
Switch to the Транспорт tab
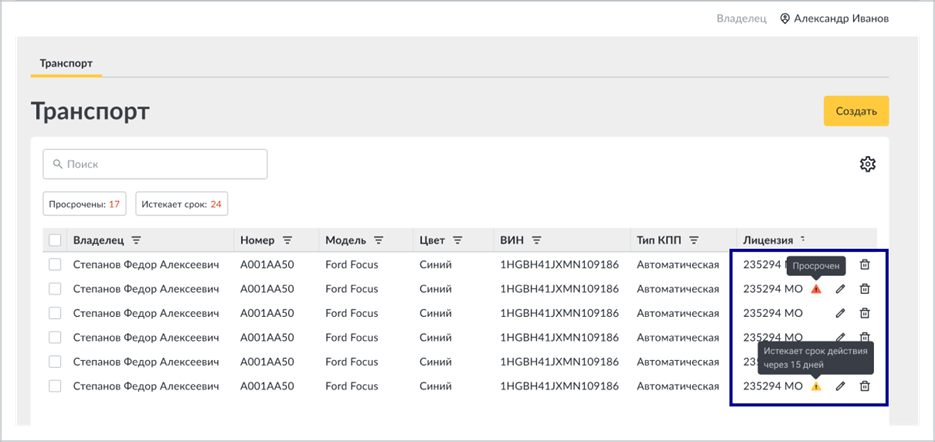click(66, 63)
